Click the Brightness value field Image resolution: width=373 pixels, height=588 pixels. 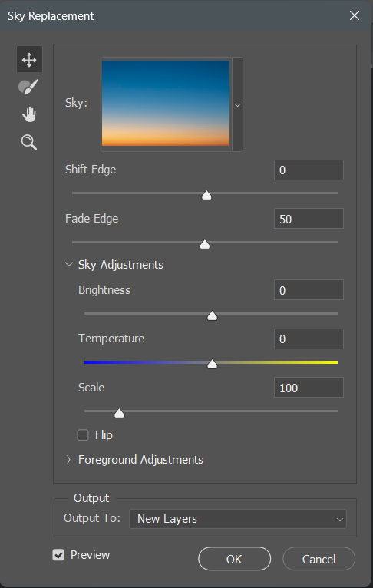coord(309,290)
